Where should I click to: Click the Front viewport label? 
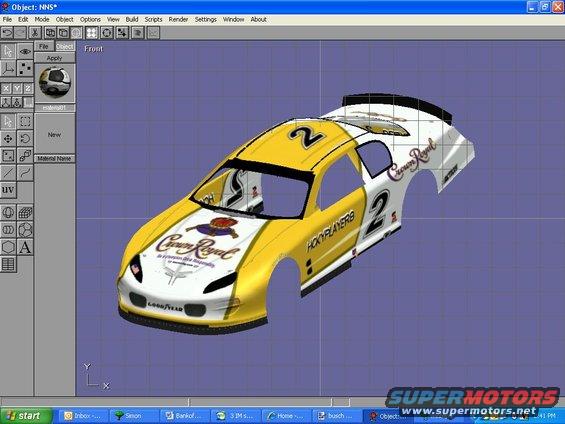click(93, 49)
